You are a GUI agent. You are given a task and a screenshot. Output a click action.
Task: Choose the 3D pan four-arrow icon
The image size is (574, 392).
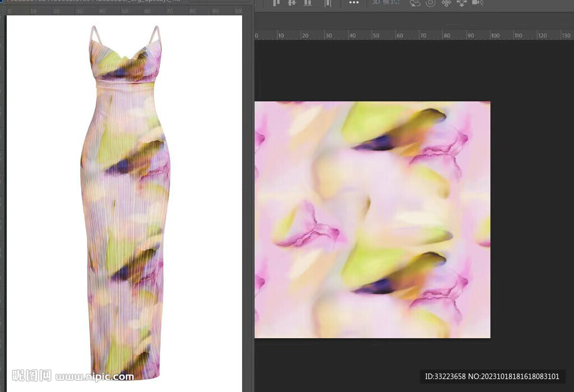pos(446,3)
